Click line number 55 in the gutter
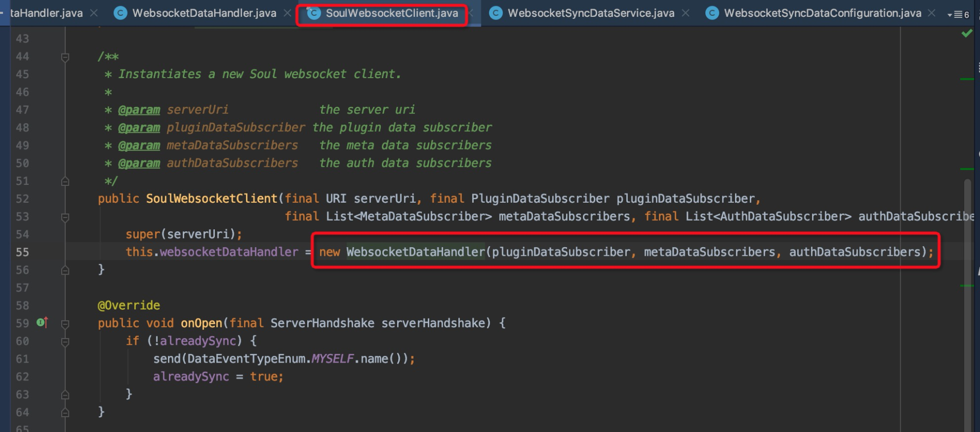 (22, 252)
